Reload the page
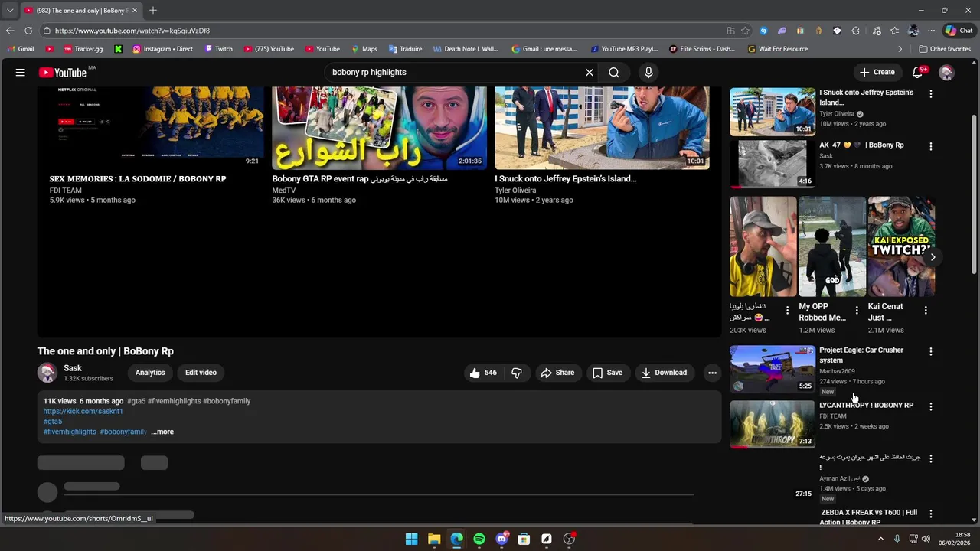The height and width of the screenshot is (551, 980). click(28, 31)
